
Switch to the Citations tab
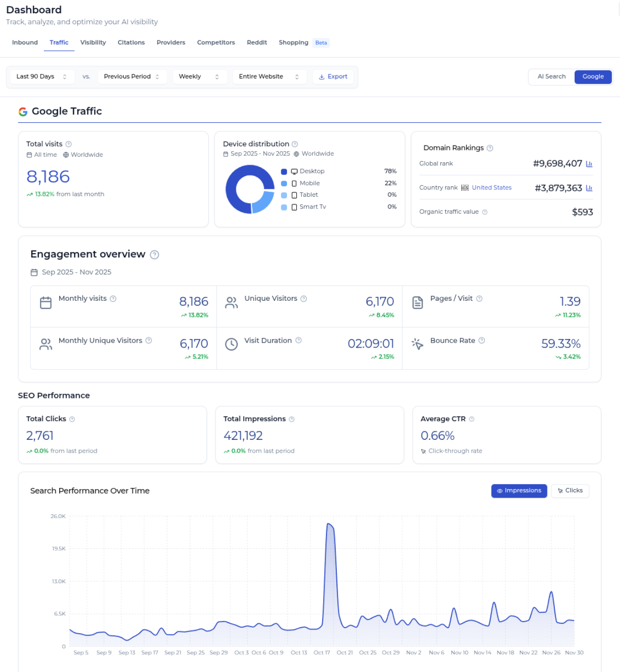(x=131, y=42)
